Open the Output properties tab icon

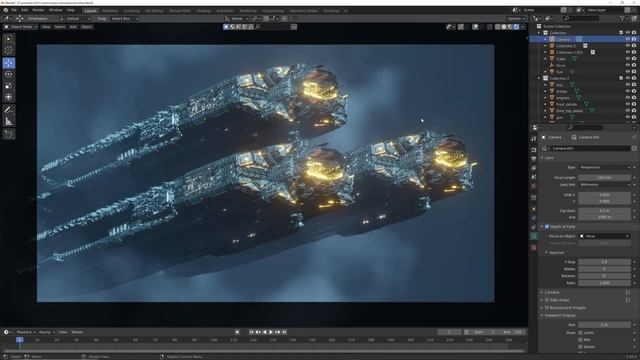tap(534, 159)
